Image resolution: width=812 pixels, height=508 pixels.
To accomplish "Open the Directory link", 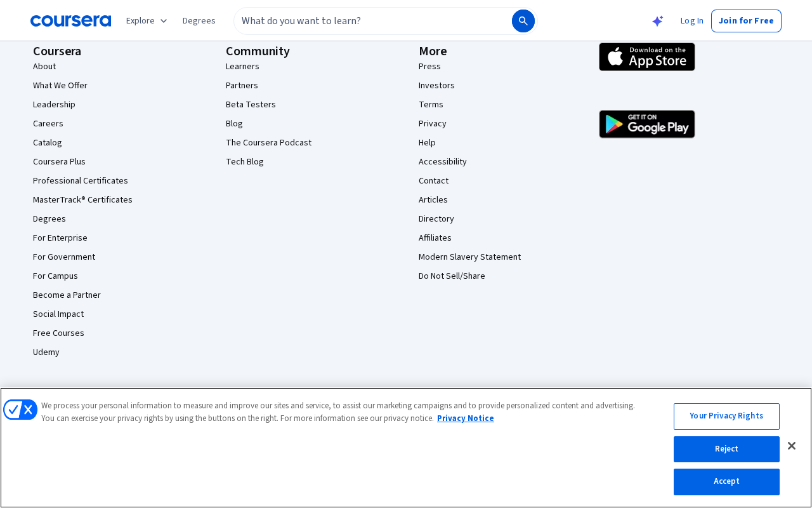I will 436,219.
